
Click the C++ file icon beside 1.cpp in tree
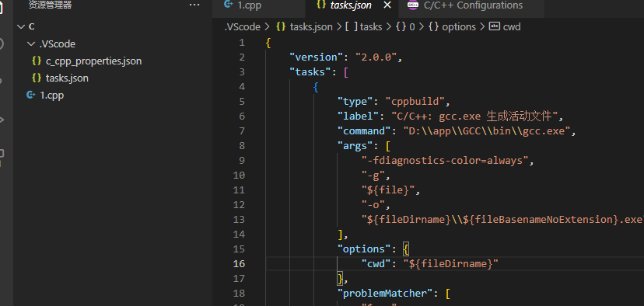(30, 96)
